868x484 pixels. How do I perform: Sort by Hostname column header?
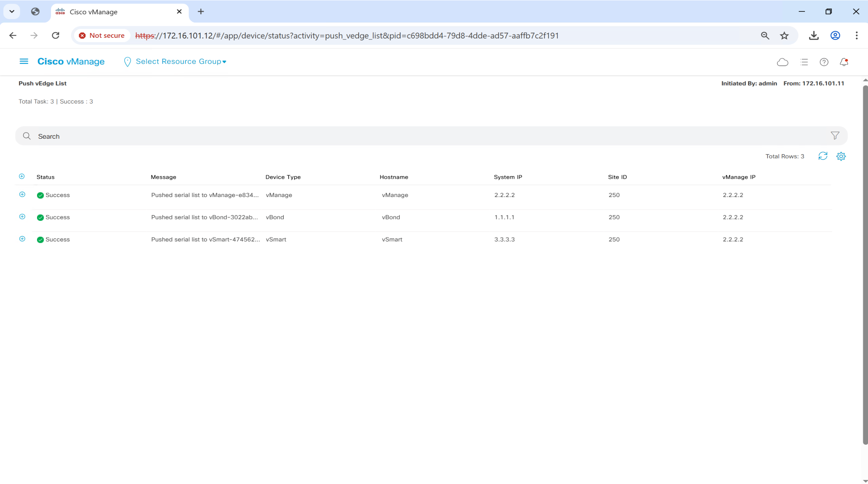click(393, 177)
